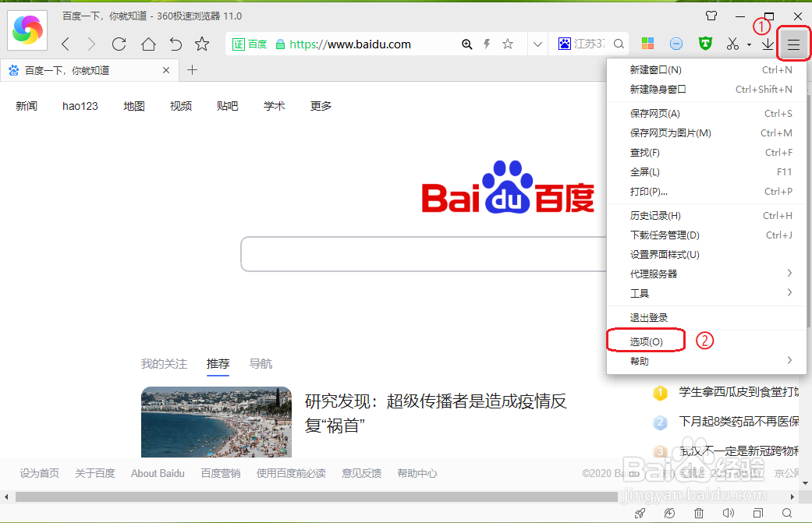Screen dimensions: 812x523
Task: Expand the 帮助 submenu
Action: click(x=707, y=361)
